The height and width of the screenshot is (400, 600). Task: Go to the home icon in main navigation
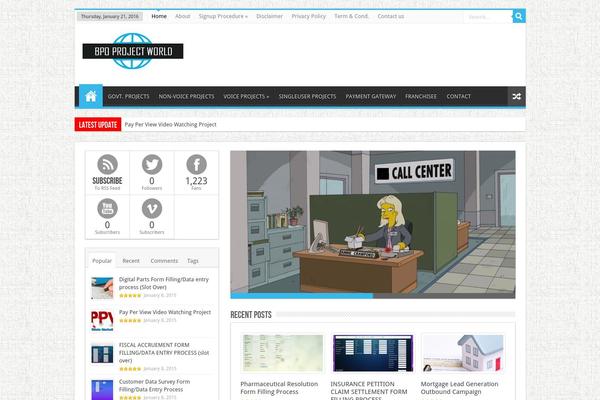click(x=91, y=96)
